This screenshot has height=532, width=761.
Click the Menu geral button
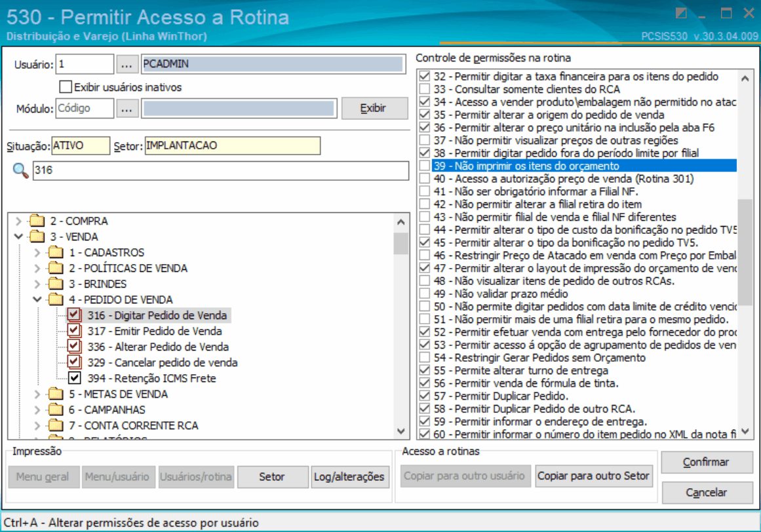point(43,477)
